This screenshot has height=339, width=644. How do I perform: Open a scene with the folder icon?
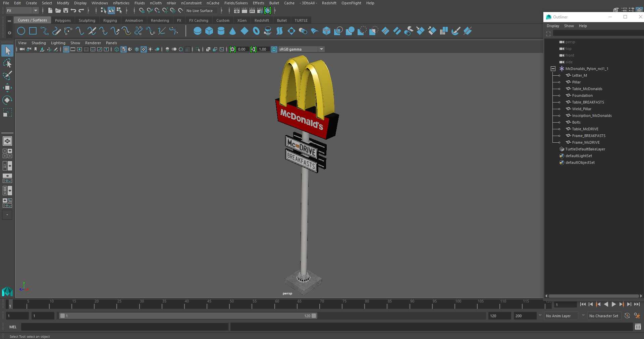(58, 11)
